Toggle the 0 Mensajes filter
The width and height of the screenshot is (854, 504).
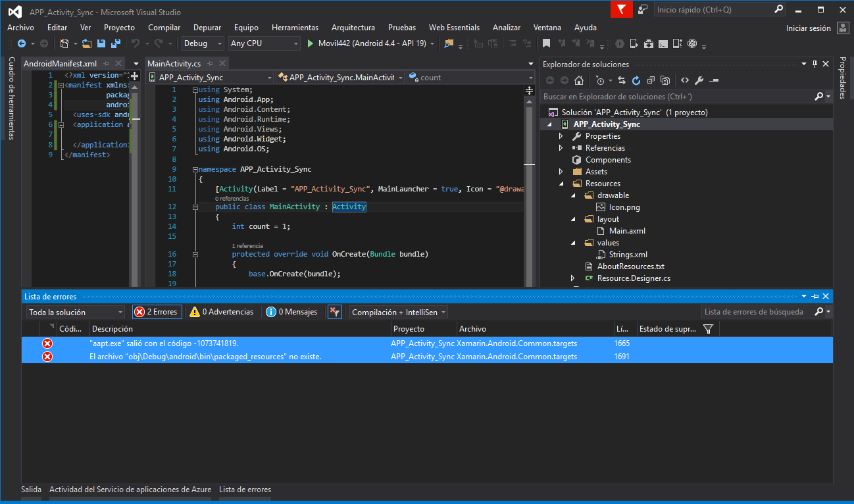[x=291, y=312]
